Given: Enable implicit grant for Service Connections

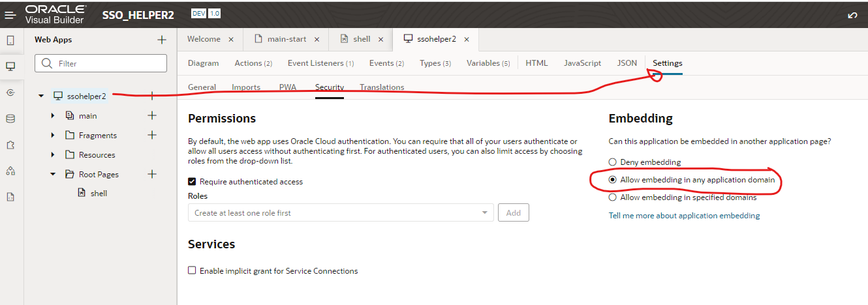Looking at the screenshot, I should click(192, 270).
